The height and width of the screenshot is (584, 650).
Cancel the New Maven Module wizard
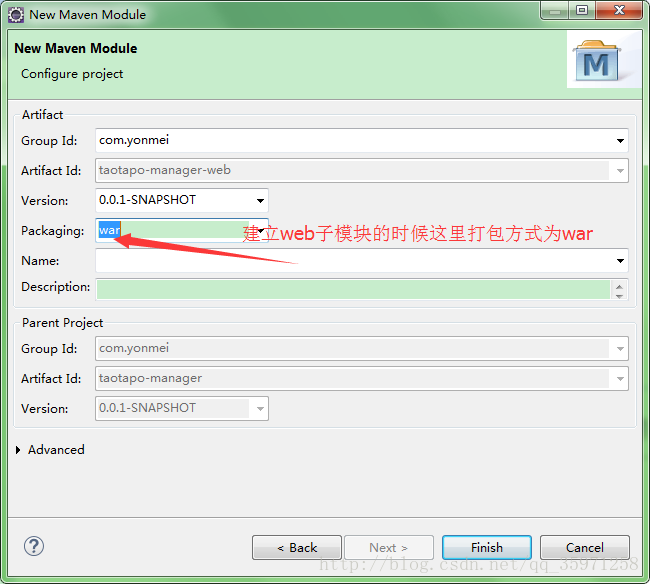pyautogui.click(x=585, y=548)
